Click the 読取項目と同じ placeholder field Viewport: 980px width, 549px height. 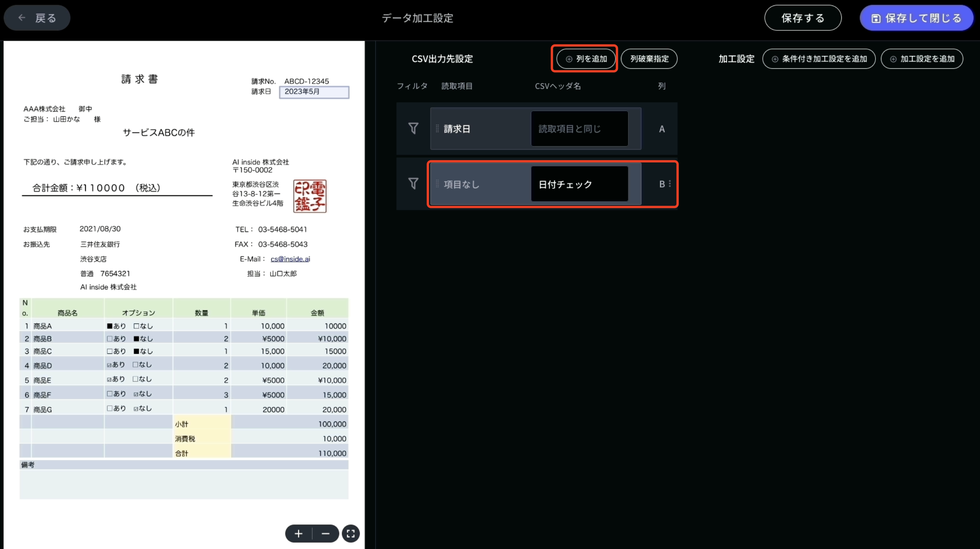(x=579, y=128)
